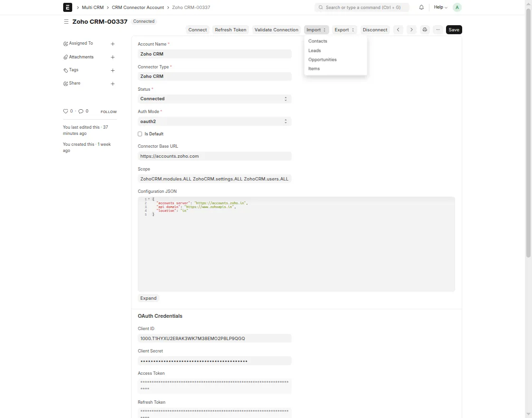Go to the previous document arrow

[398, 29]
